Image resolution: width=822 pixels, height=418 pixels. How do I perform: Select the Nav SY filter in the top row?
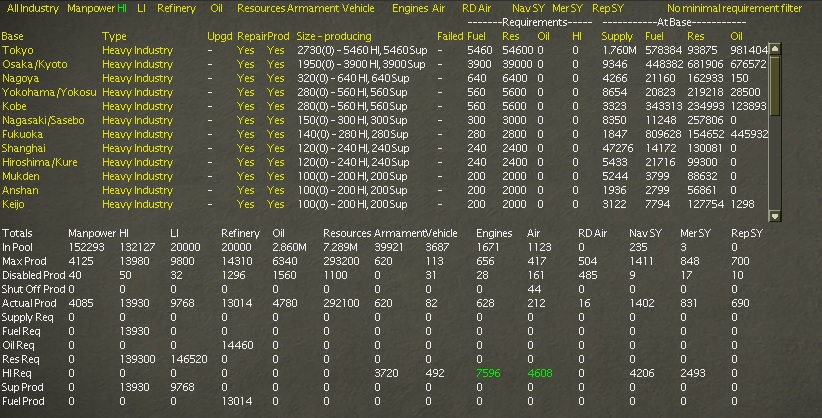(528, 8)
